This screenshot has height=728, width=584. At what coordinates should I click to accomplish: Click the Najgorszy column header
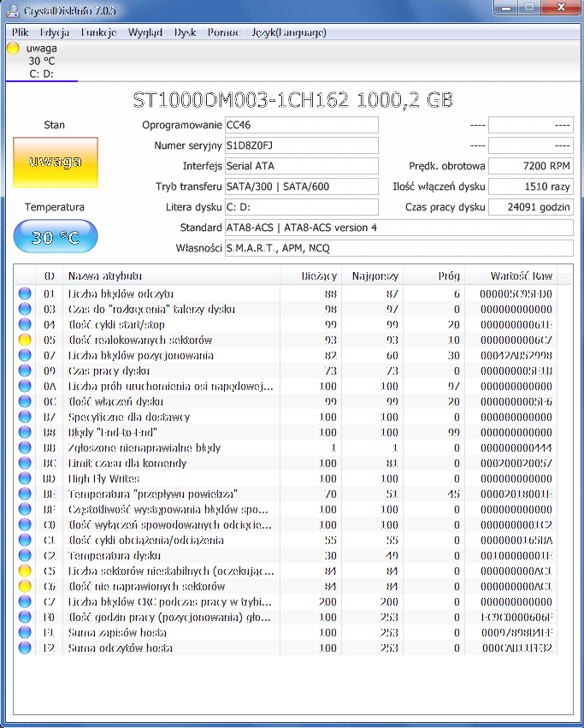[x=372, y=275]
